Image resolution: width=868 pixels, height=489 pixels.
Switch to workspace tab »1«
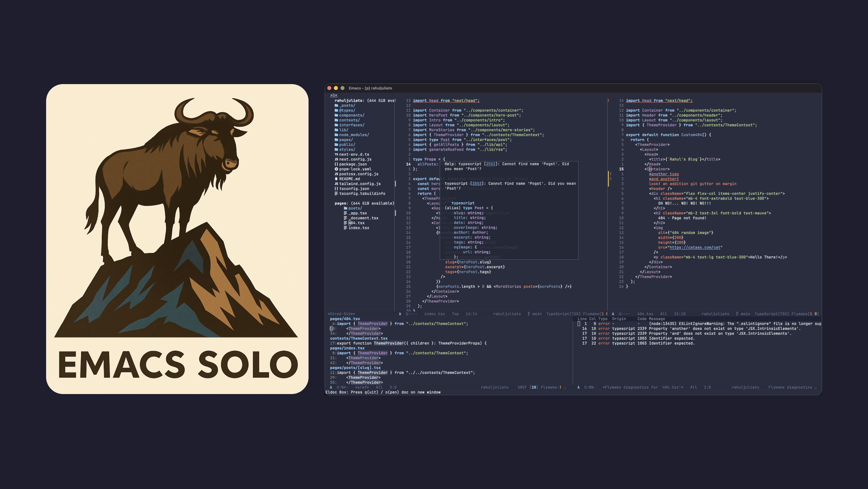pos(333,96)
